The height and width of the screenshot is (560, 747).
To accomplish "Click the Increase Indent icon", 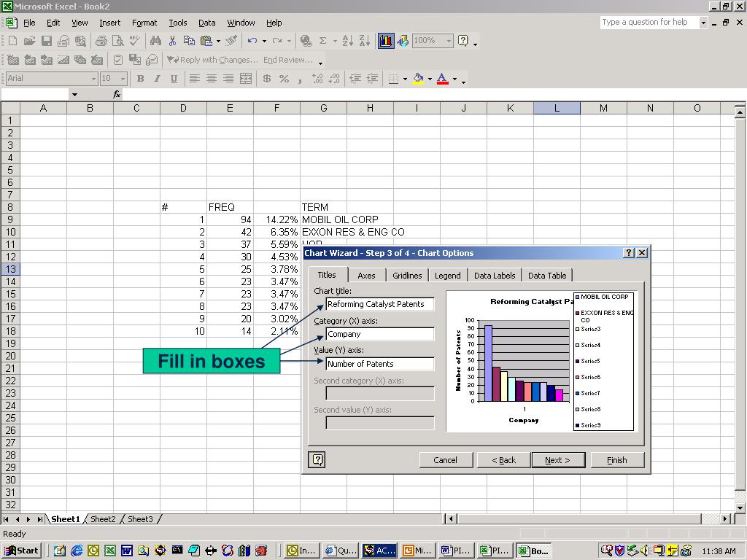I will (x=372, y=79).
